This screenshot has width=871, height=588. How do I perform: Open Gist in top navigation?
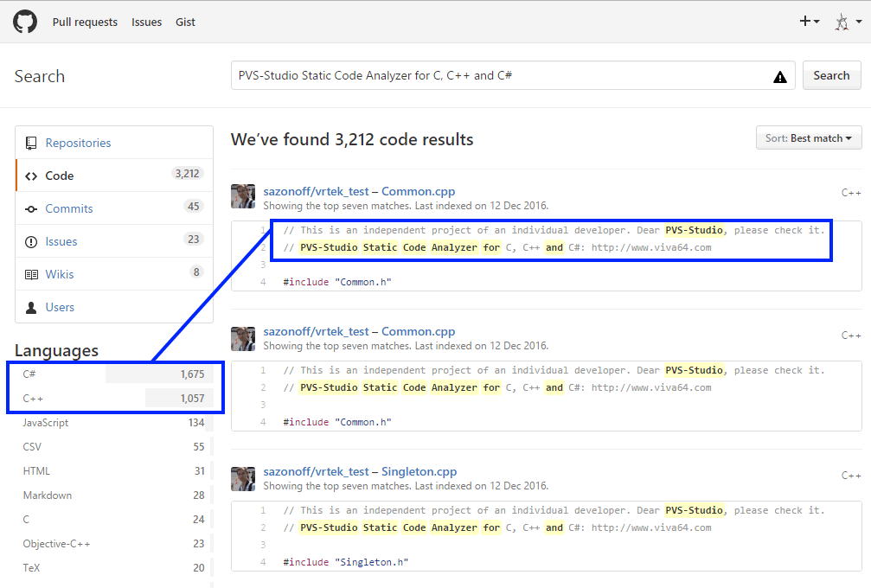185,22
